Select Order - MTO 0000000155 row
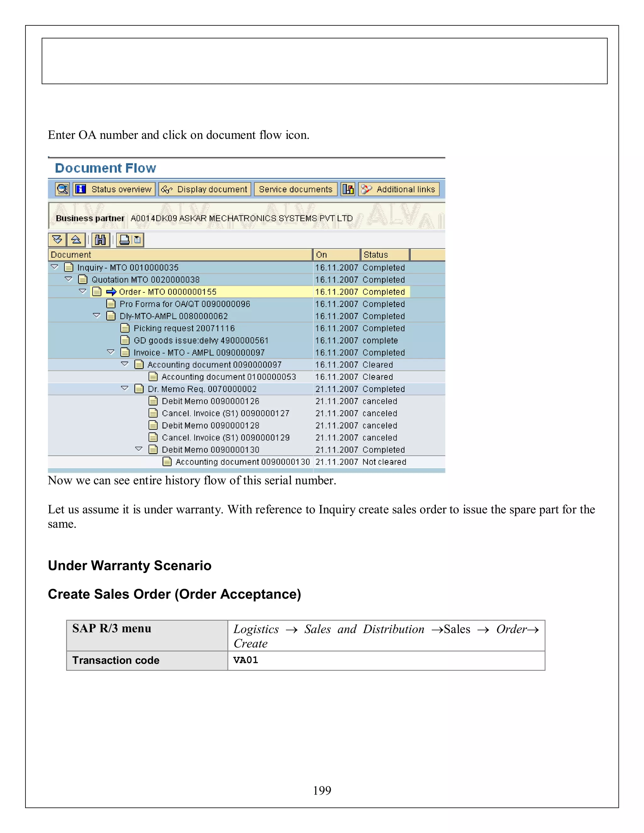Screen dimensions: 644x833 point(168,292)
